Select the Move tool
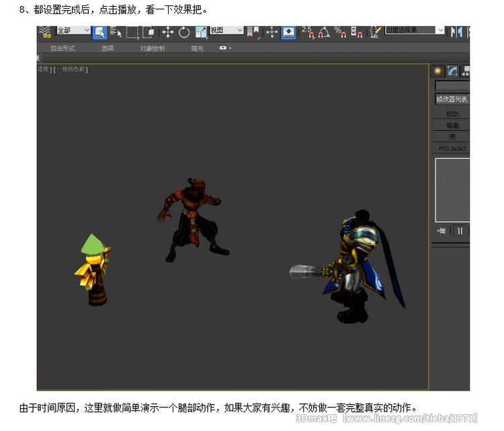Screen dimensions: 504x431 [168, 32]
